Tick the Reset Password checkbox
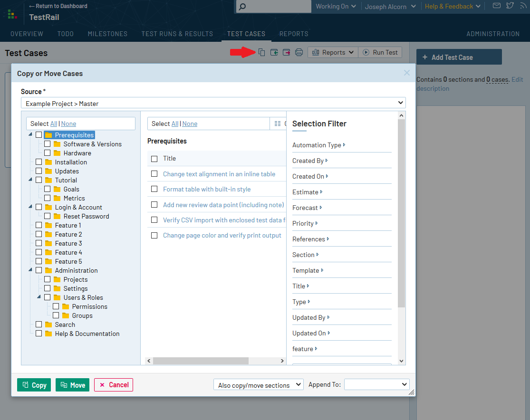The width and height of the screenshot is (530, 420). tap(48, 216)
